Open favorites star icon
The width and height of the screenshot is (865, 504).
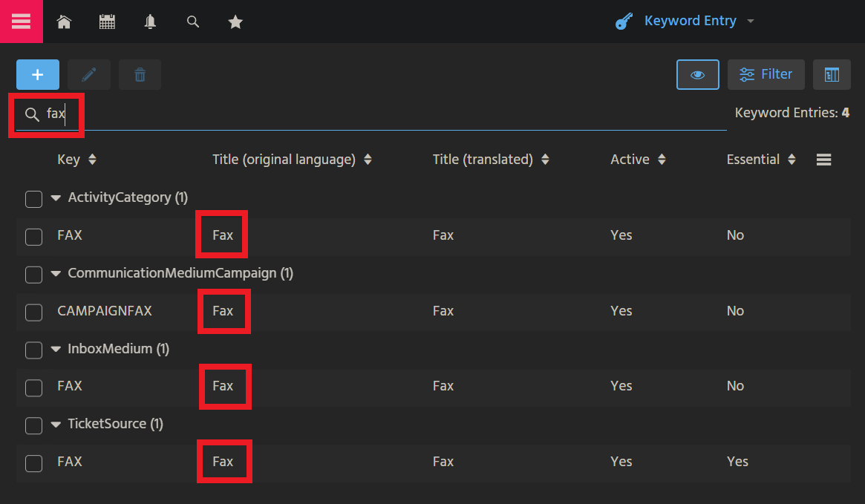point(235,22)
